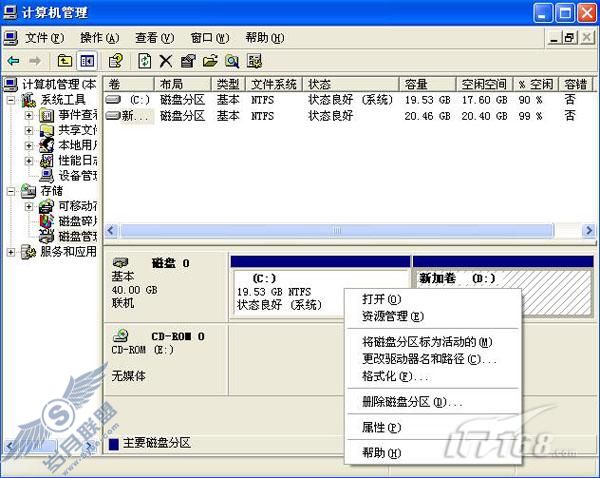The width and height of the screenshot is (600, 478).
Task: Click the last toolbar settings icon
Action: click(x=254, y=61)
